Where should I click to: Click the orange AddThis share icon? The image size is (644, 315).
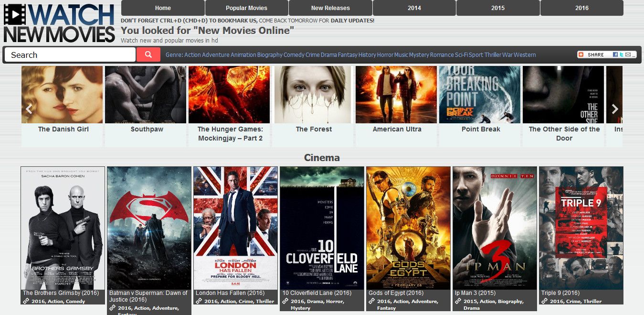[581, 54]
